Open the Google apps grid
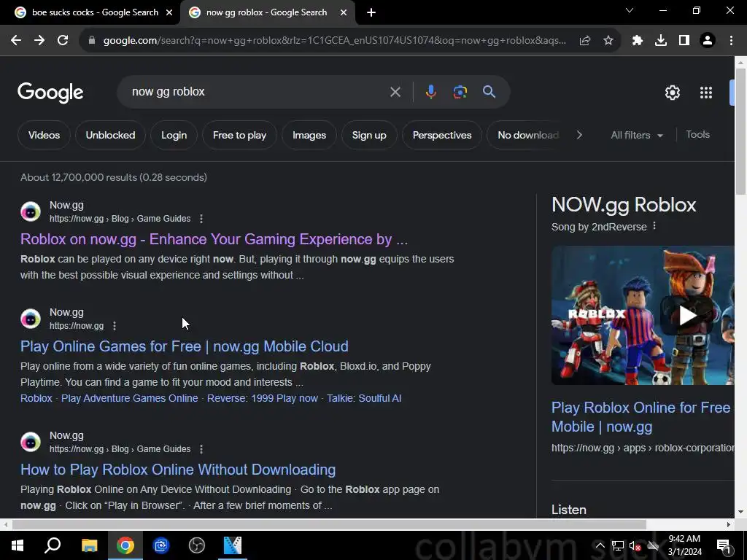Viewport: 747px width, 560px height. [706, 93]
